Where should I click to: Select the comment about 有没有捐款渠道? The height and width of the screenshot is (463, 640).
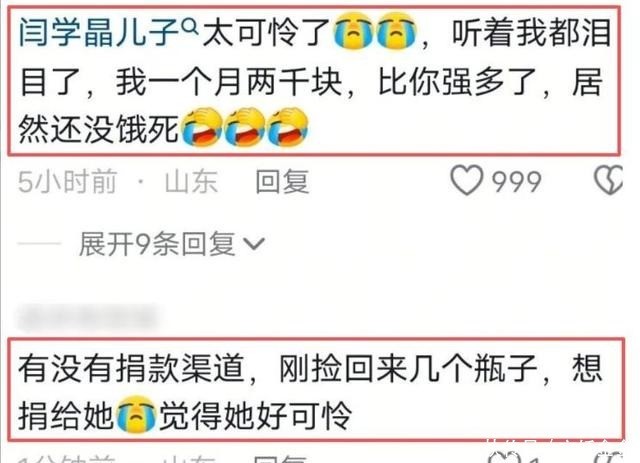pos(316,390)
